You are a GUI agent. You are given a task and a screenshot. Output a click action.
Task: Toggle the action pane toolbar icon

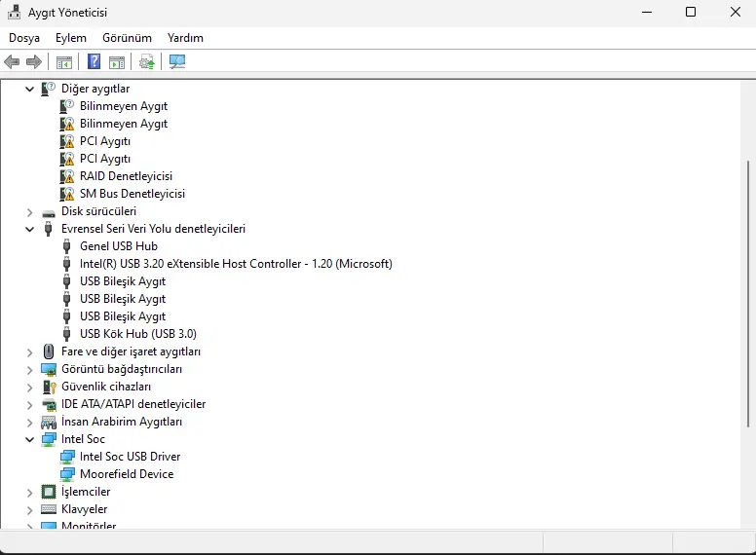click(117, 62)
